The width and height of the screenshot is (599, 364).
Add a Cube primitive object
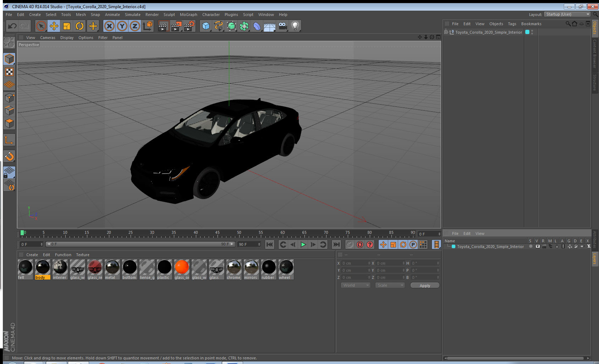point(206,26)
